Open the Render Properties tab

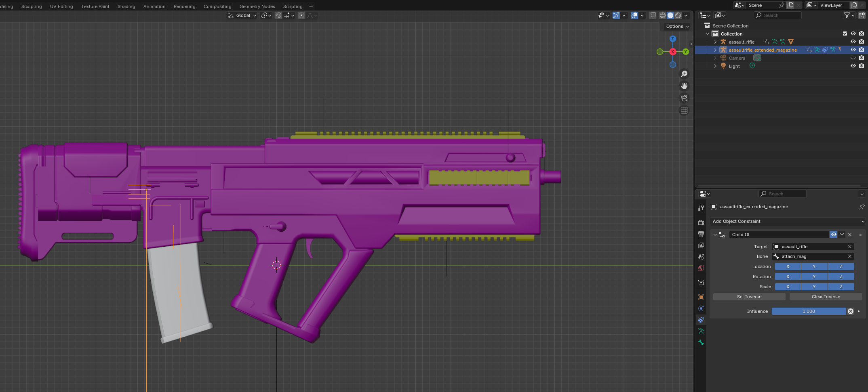(x=701, y=222)
